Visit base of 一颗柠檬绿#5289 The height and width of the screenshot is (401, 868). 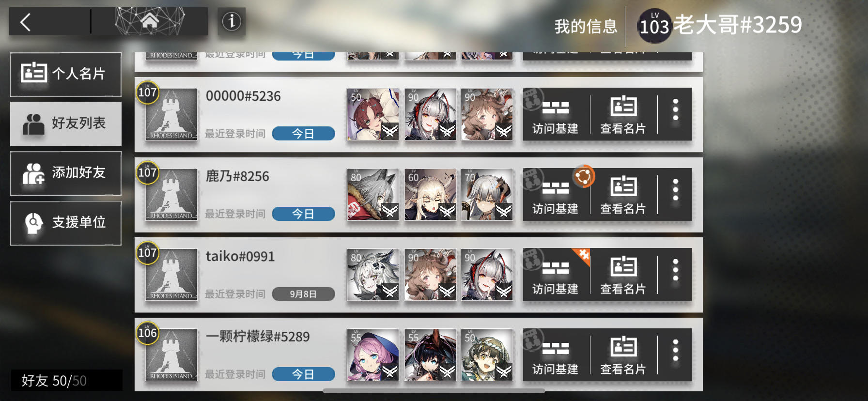[556, 355]
